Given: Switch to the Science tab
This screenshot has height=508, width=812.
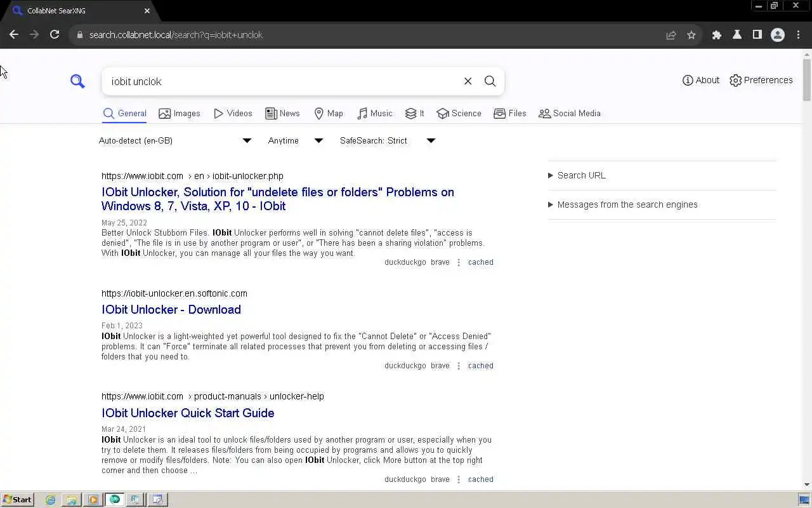Looking at the screenshot, I should pyautogui.click(x=459, y=114).
